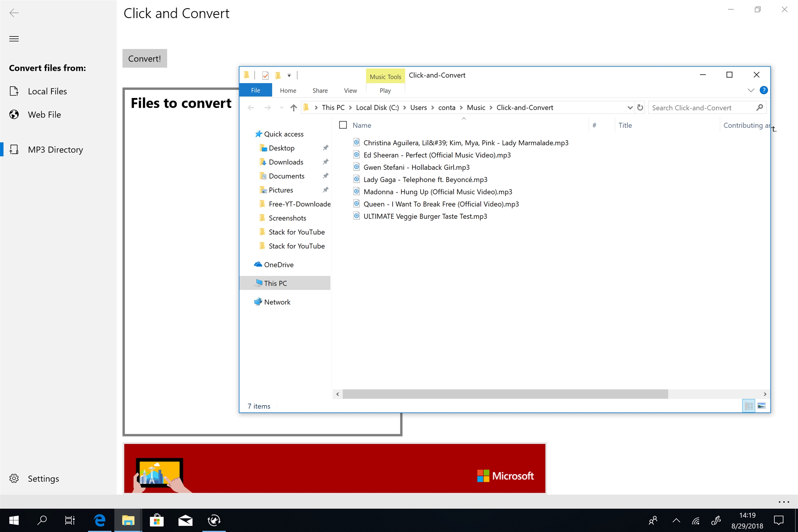
Task: Open the Quick Access Toolbar customize dropdown
Action: click(289, 75)
